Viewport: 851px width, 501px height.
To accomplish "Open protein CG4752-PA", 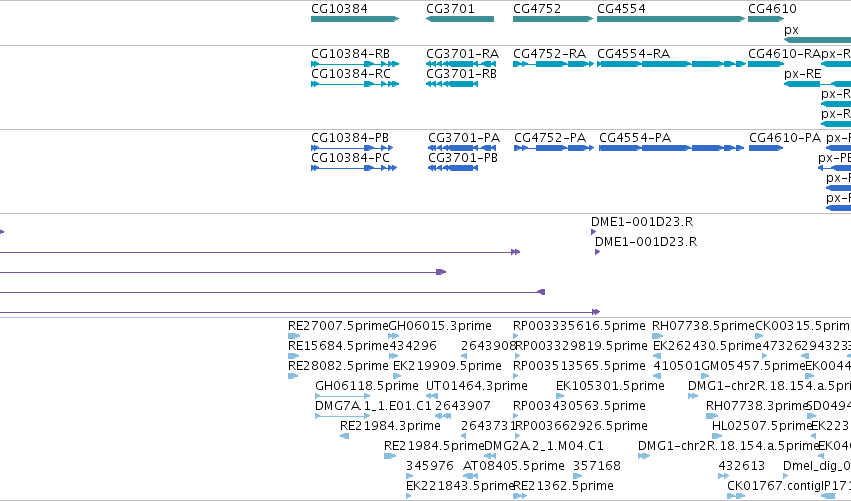I will pos(550,138).
